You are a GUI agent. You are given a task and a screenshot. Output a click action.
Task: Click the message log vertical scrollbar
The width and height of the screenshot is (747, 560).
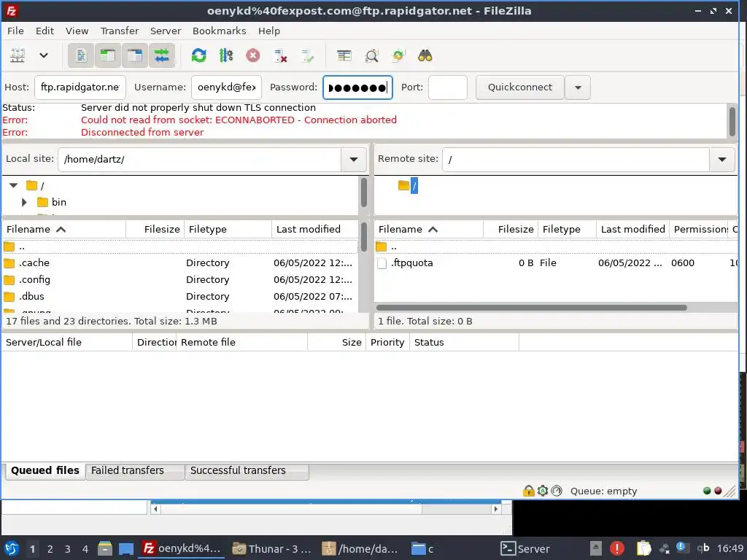pos(732,121)
